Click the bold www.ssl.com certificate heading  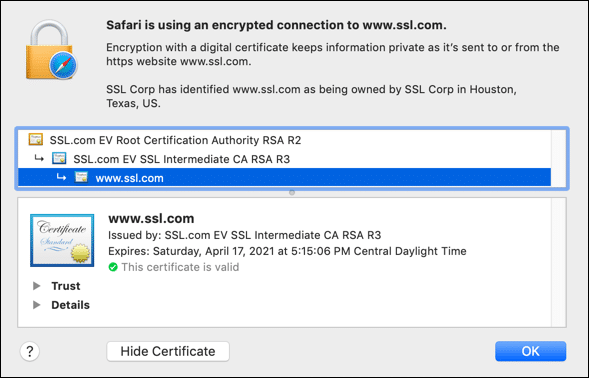click(151, 218)
